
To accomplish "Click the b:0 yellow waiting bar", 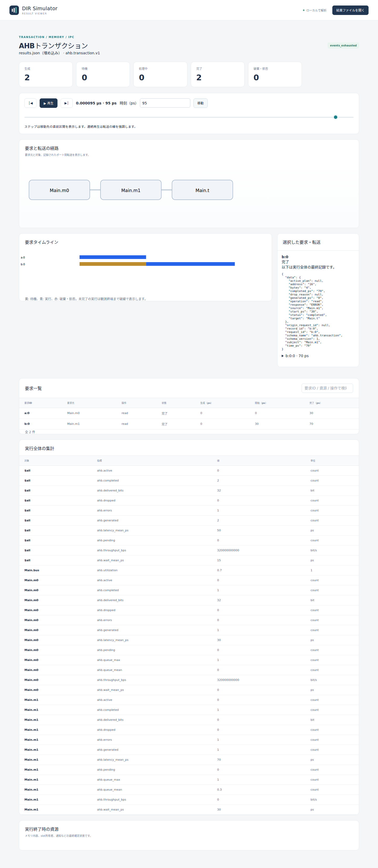I will 113,264.
